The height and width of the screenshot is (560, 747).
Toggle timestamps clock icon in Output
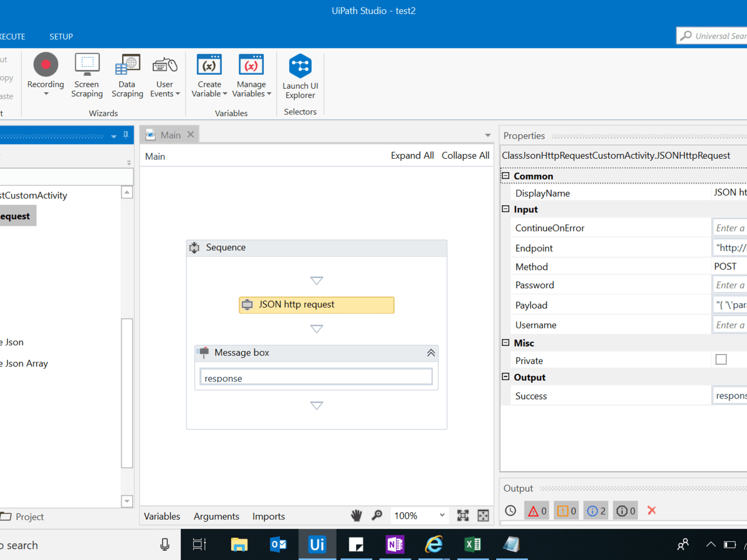point(511,511)
